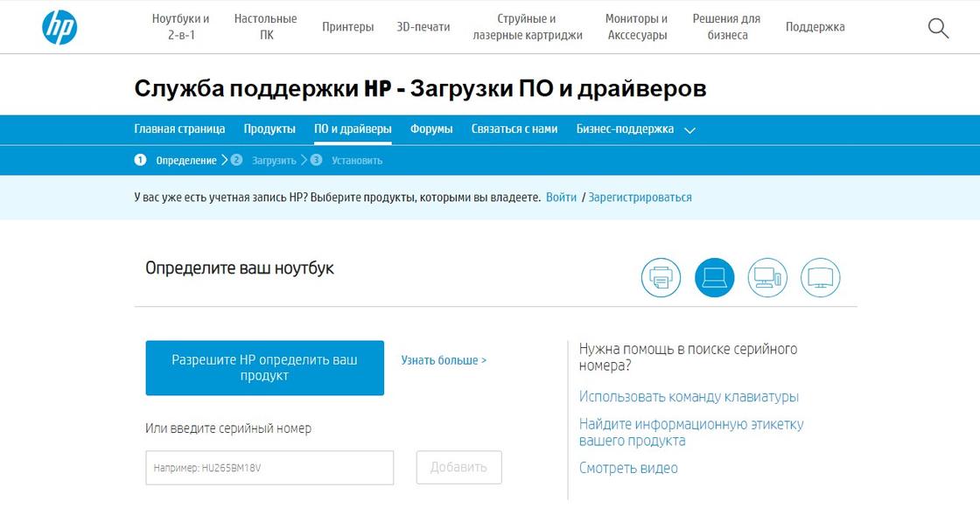Select the monitor product type icon
The image size is (980, 515).
821,278
